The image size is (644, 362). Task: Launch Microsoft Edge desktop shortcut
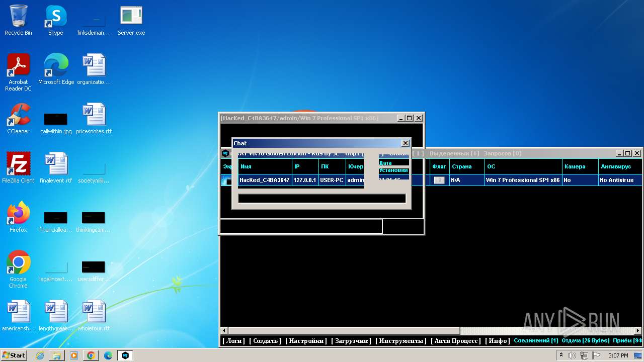[x=56, y=69]
